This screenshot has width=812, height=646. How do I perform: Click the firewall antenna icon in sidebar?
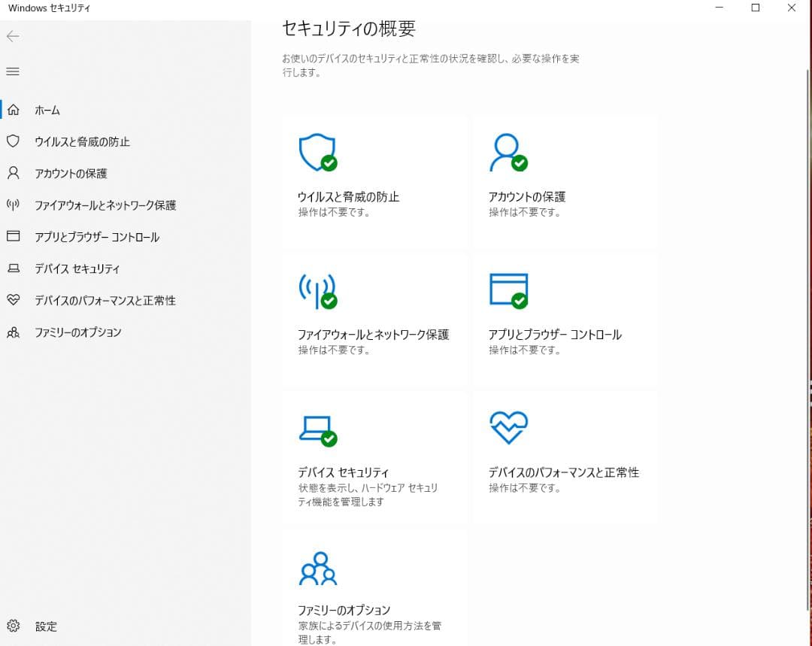click(13, 204)
